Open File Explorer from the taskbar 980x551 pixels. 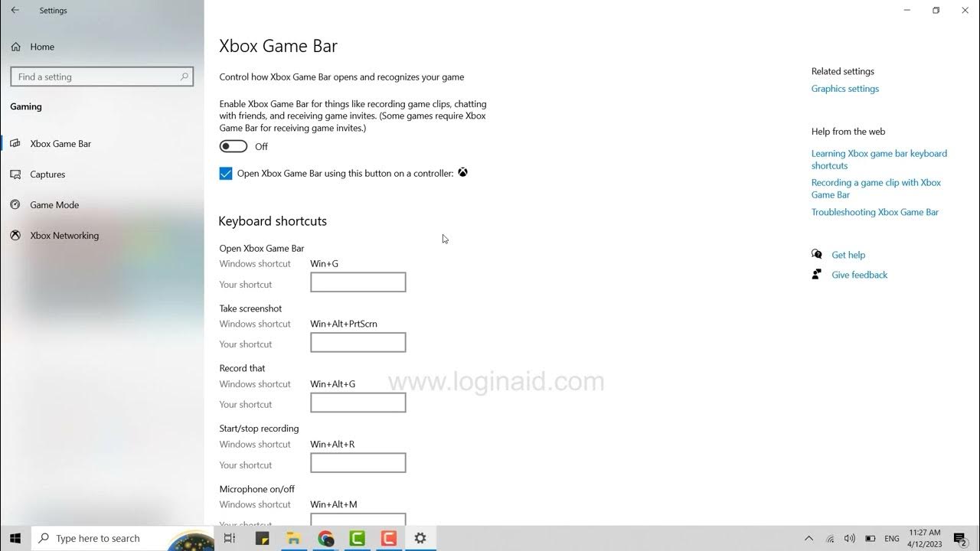[293, 539]
